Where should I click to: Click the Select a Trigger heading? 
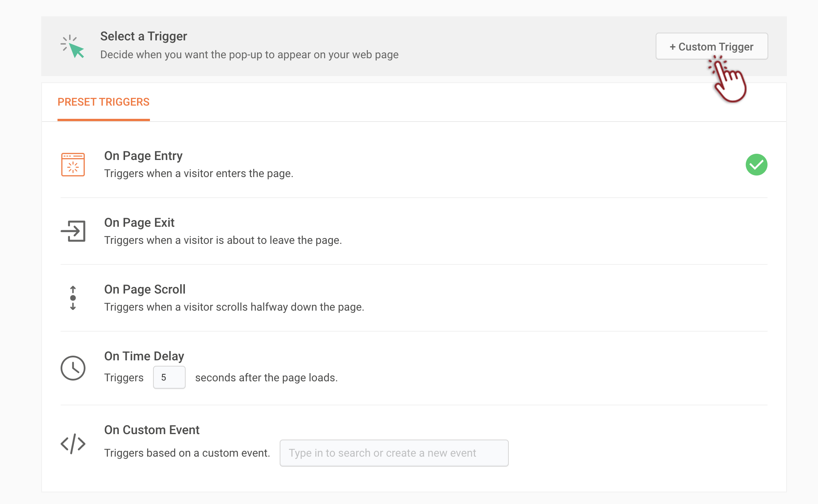coord(143,36)
